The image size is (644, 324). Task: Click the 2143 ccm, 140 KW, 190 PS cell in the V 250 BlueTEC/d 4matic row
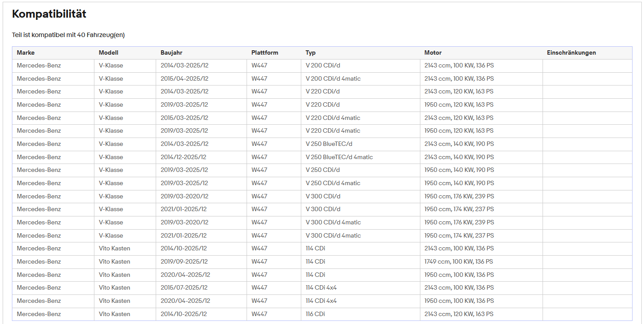(x=481, y=157)
